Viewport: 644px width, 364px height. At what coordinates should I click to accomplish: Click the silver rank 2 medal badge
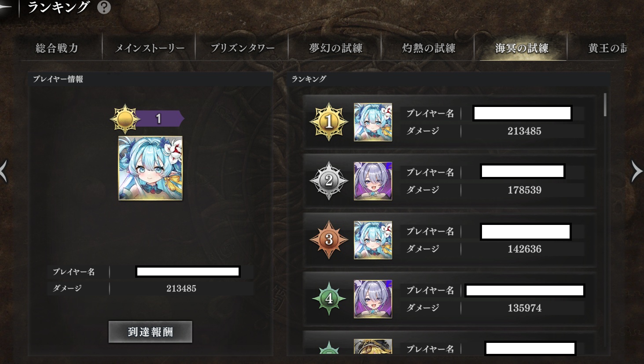329,181
